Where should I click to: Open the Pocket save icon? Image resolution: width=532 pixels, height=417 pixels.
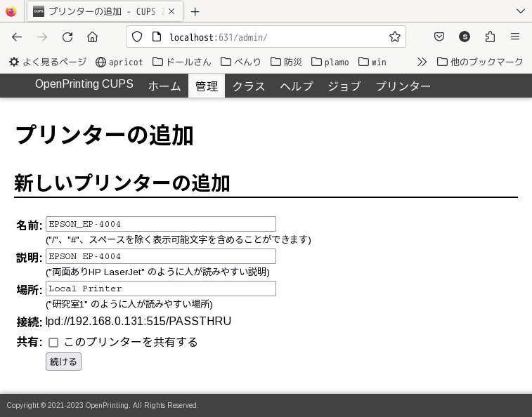click(439, 37)
